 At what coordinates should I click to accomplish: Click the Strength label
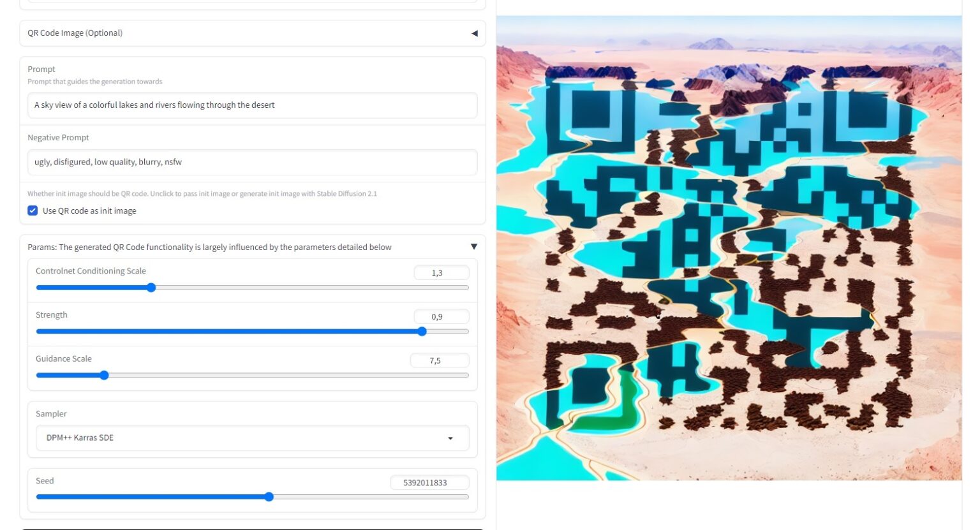coord(52,315)
